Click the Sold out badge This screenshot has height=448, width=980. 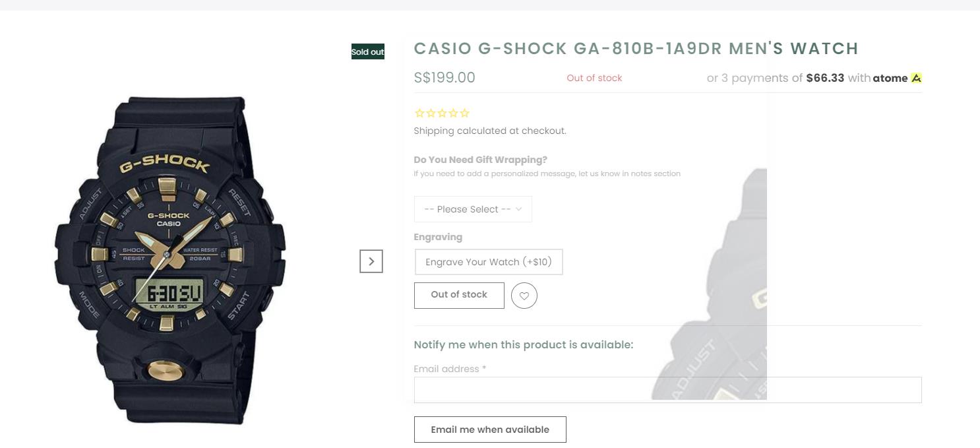[368, 51]
